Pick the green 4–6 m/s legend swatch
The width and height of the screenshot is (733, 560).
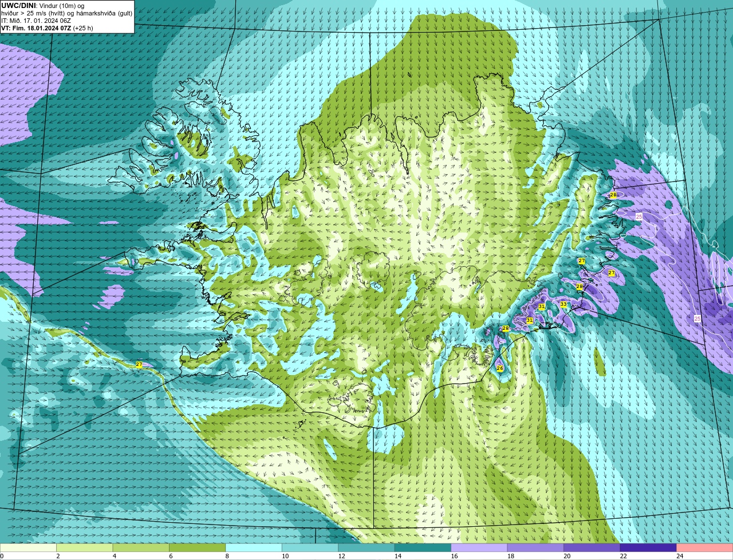click(141, 548)
